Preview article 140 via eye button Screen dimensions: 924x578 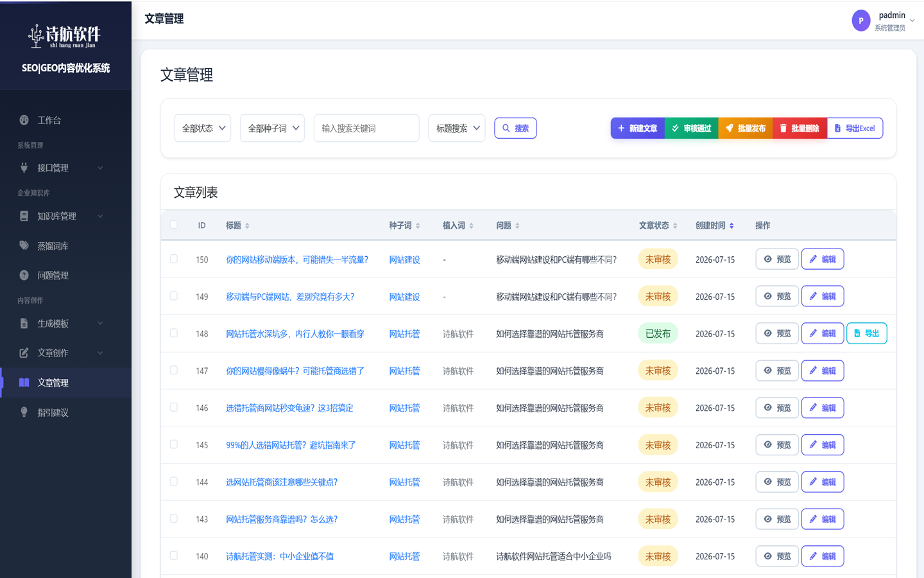point(777,556)
